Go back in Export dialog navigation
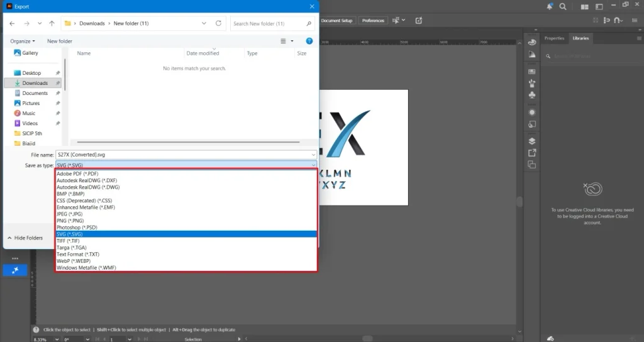The height and width of the screenshot is (342, 644). (12, 23)
